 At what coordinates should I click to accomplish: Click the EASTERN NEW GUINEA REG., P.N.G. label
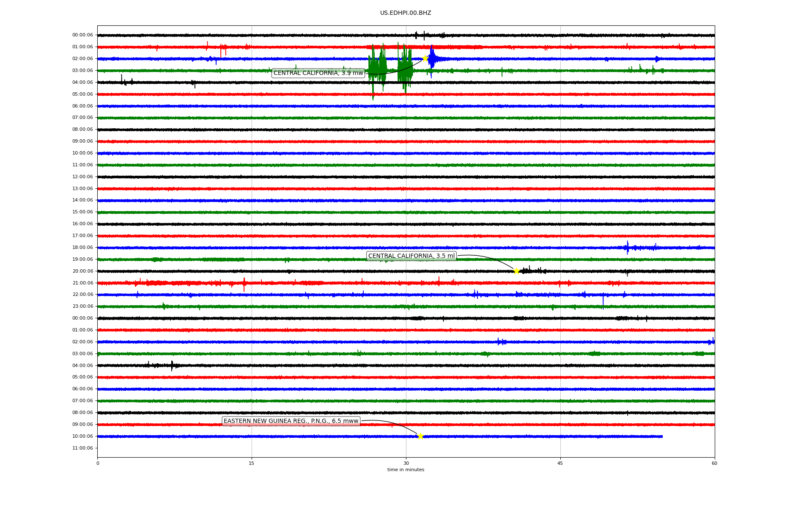click(x=291, y=421)
